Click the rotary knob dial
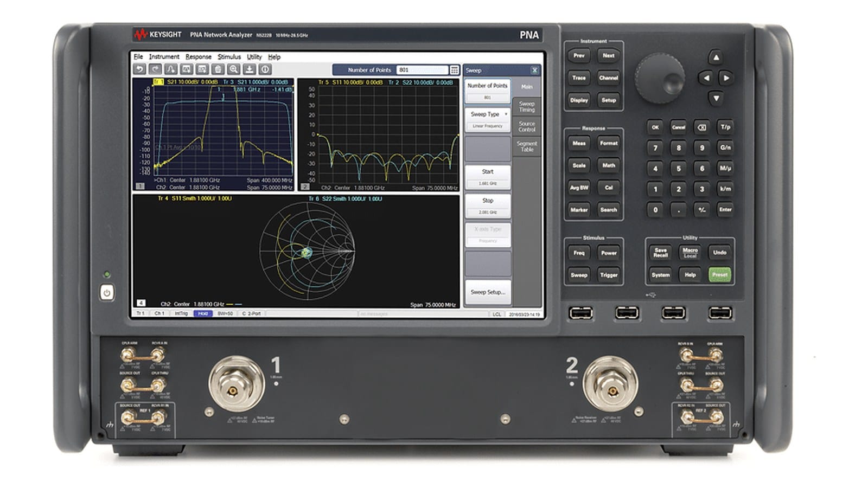Viewport: 868px width, 488px height. pos(660,78)
